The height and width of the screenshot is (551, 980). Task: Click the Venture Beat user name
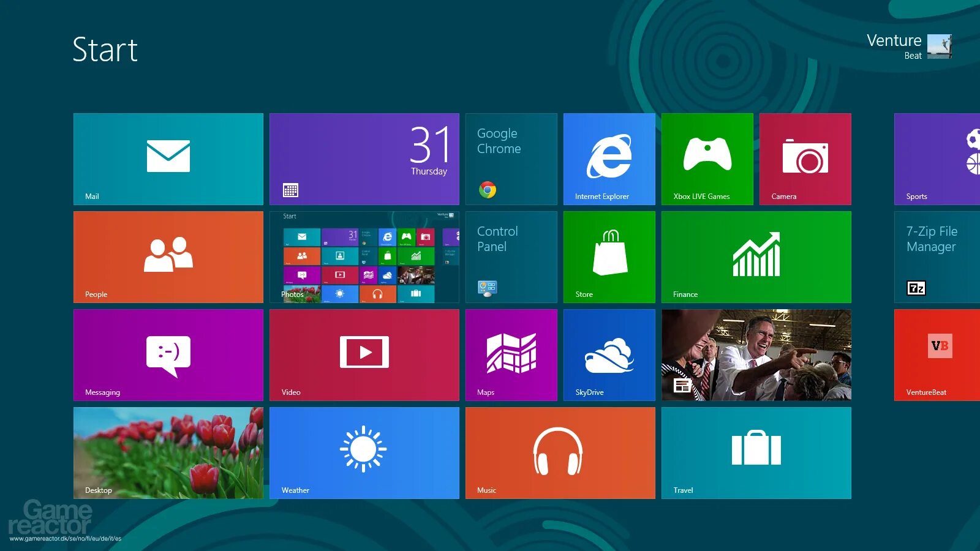(x=894, y=47)
